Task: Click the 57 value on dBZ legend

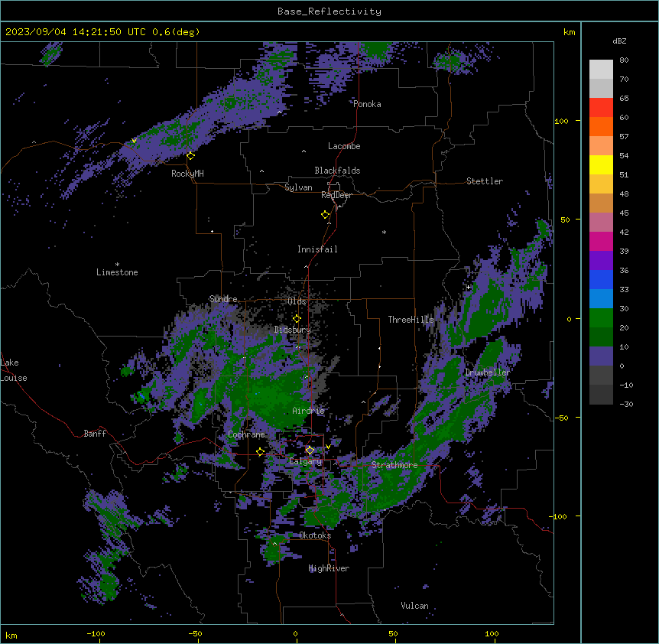Action: (624, 137)
